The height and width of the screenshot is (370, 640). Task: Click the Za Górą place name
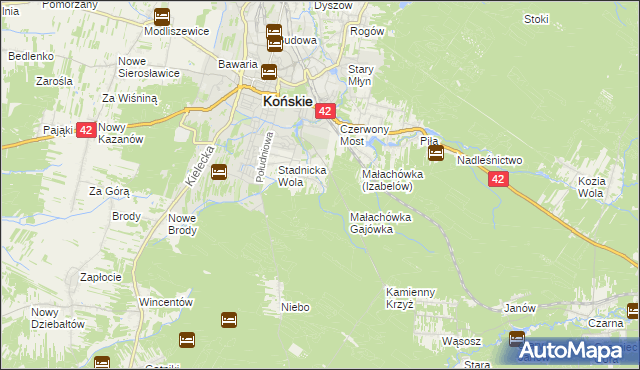click(109, 191)
